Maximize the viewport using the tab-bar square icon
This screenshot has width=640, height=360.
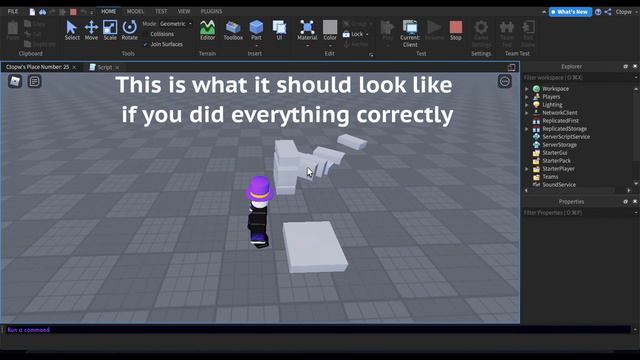[511, 67]
